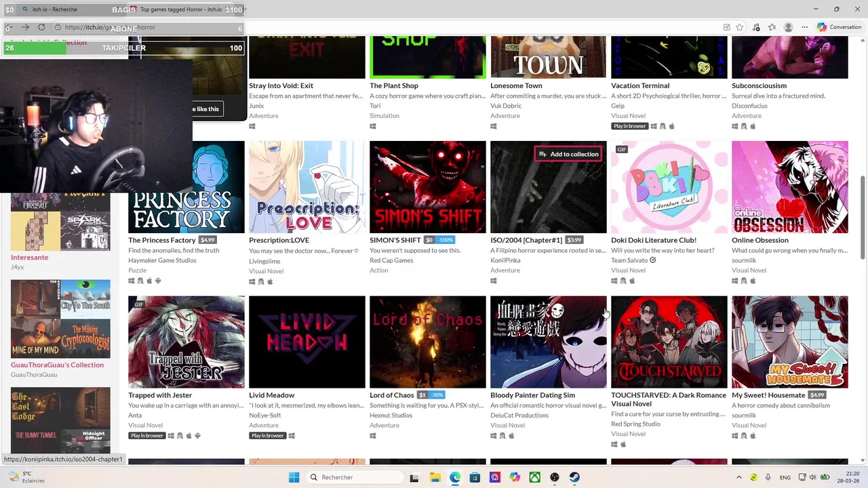Open The Princess Factory thumbnail
The image size is (868, 488).
click(186, 187)
